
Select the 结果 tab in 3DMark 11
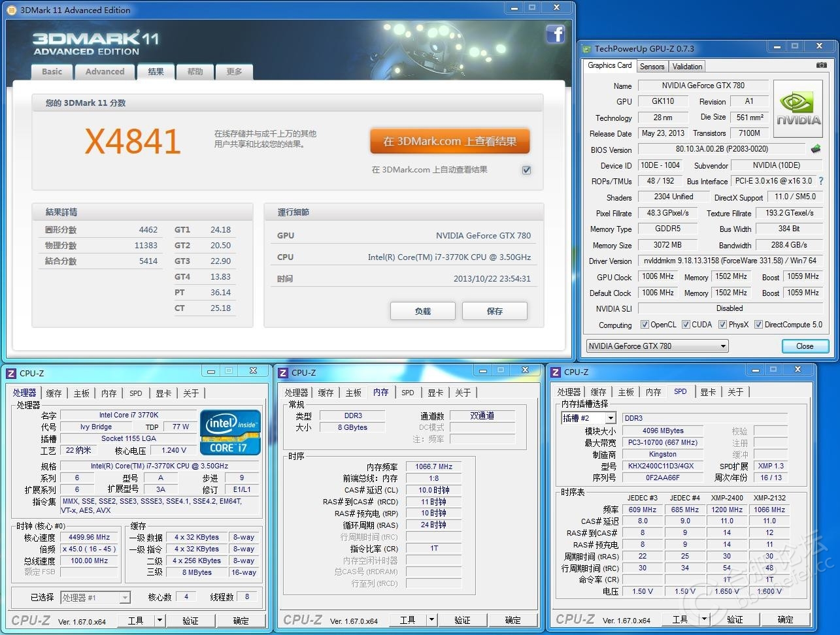point(156,72)
